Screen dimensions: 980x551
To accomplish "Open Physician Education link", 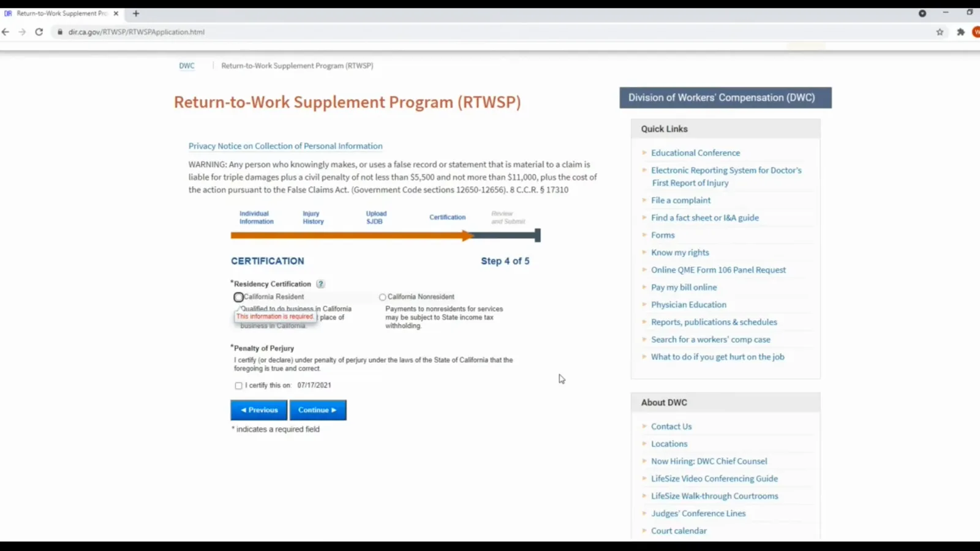I will pos(688,304).
